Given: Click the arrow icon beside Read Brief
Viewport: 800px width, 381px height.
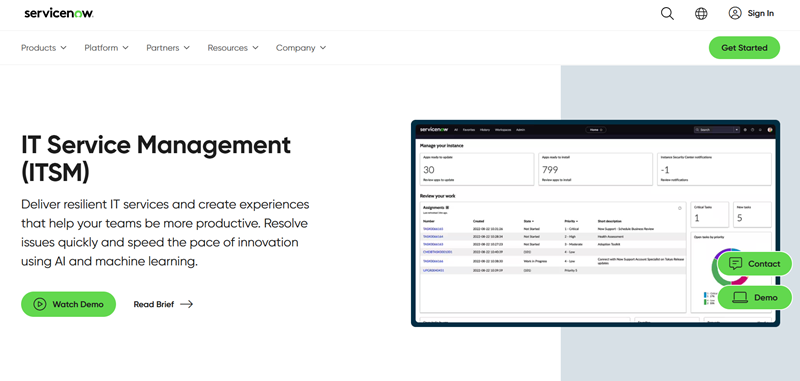Looking at the screenshot, I should coord(187,304).
